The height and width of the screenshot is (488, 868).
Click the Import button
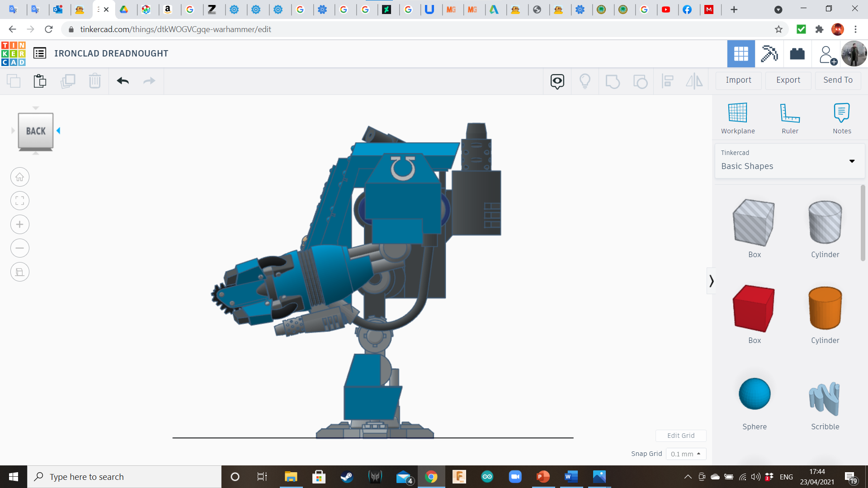(x=738, y=80)
